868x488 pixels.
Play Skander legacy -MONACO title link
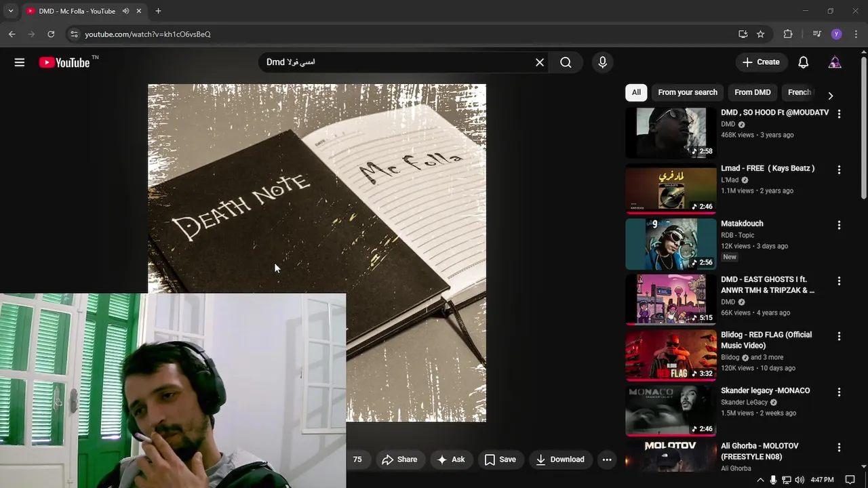[x=765, y=390]
